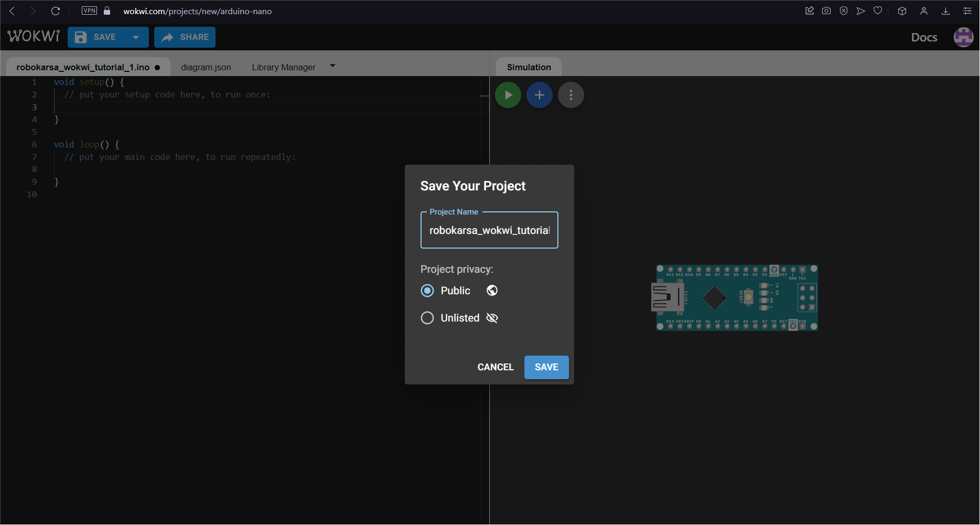Open the simulation three-dot menu
980x525 pixels.
[x=571, y=95]
